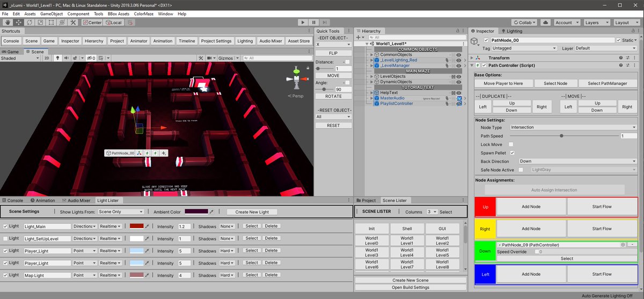Image resolution: width=644 pixels, height=299 pixels.
Task: Click the Pause button
Action: [x=314, y=23]
